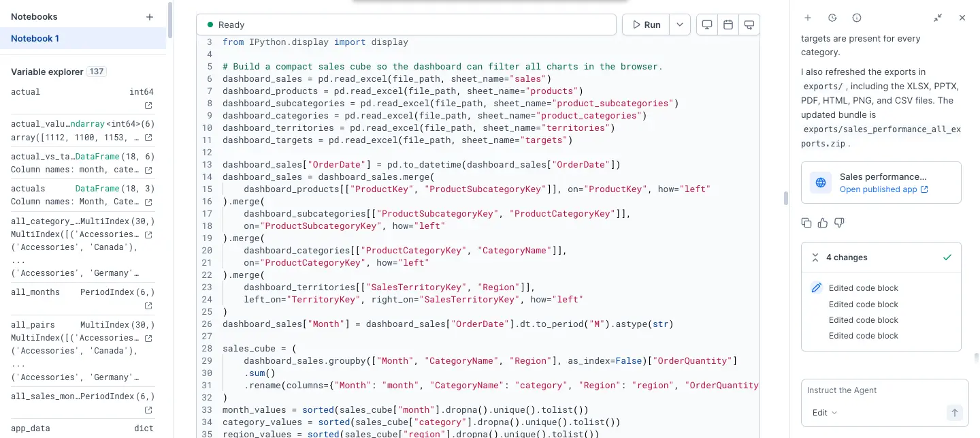Collapse the 4 changes list
Screen dimensions: 980x438
click(x=815, y=257)
